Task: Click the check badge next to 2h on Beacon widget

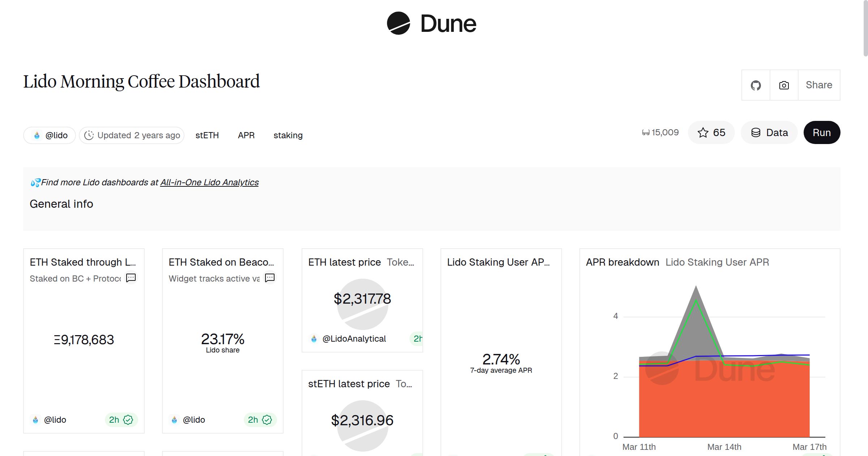Action: click(x=267, y=420)
